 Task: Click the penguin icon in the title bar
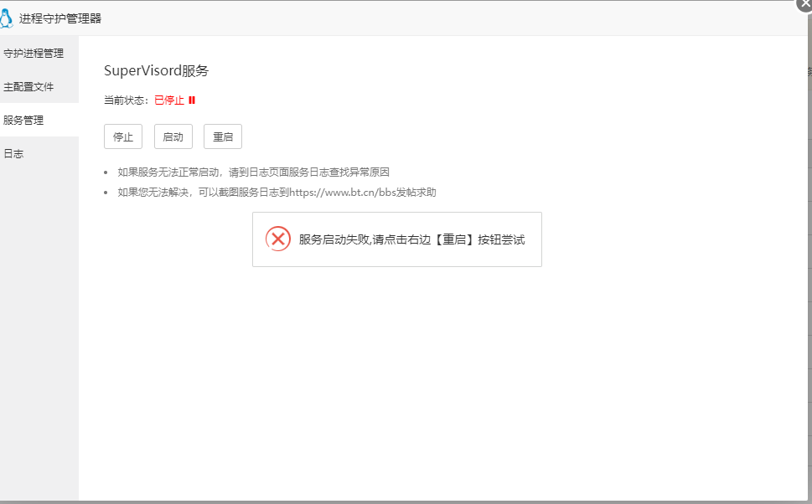[6, 18]
